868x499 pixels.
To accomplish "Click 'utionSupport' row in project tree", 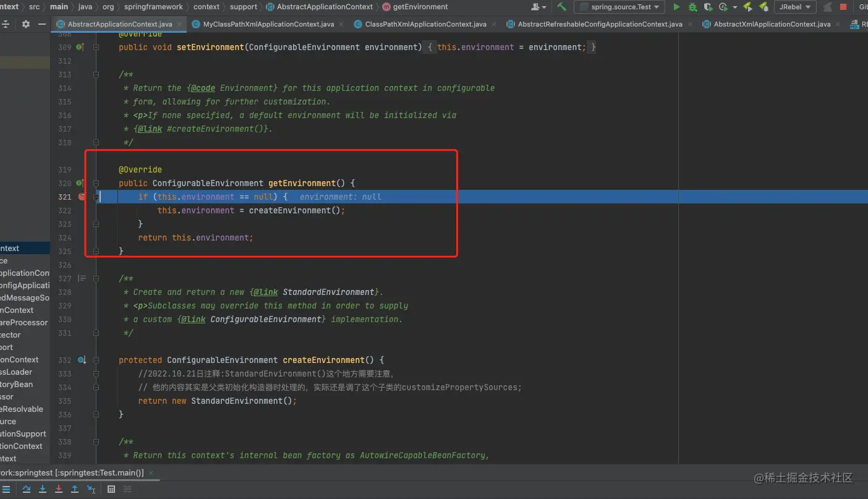I will (25, 433).
